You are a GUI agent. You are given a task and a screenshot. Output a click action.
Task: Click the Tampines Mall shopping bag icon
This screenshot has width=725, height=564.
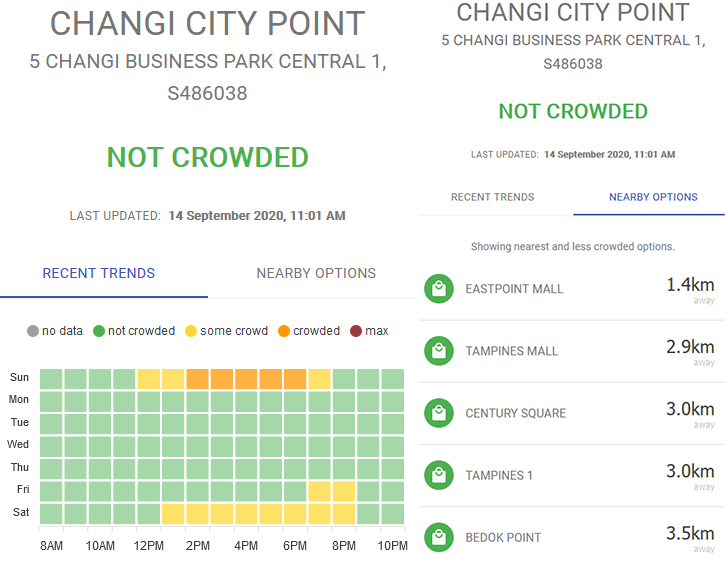coord(438,351)
